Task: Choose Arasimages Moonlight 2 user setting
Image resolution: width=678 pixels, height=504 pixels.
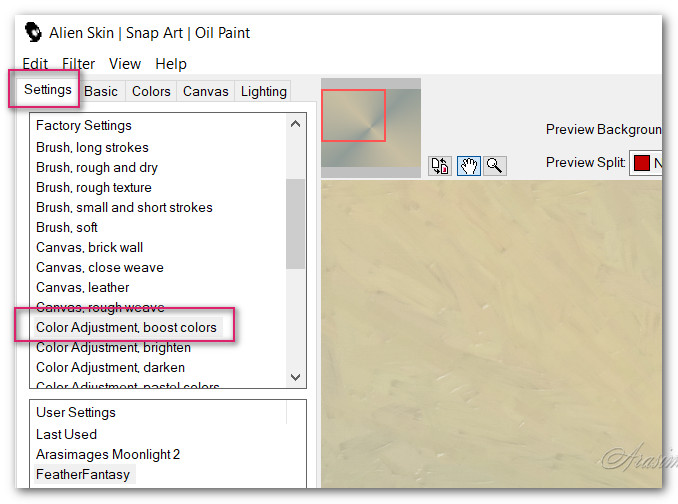Action: pos(108,454)
